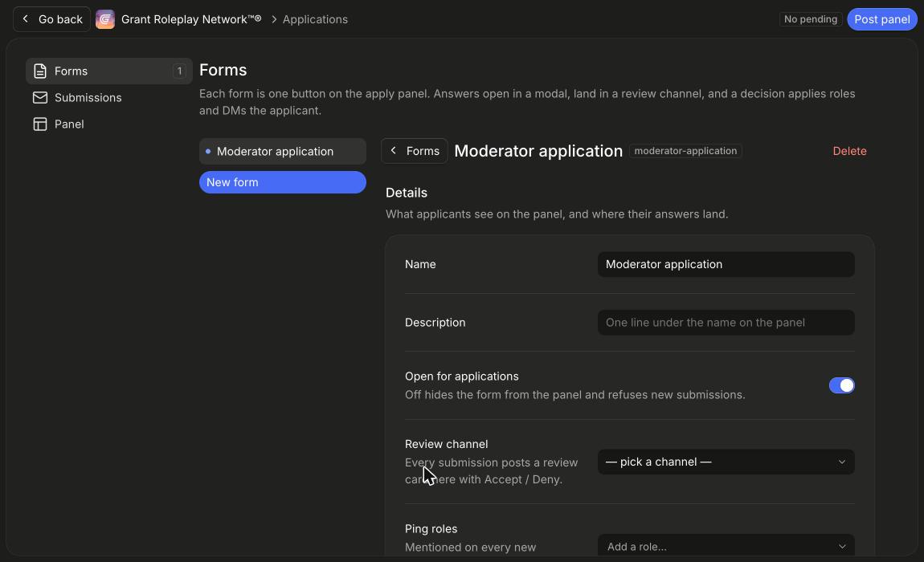Image resolution: width=924 pixels, height=562 pixels.
Task: Click the Moderator application heading
Action: [x=538, y=151]
